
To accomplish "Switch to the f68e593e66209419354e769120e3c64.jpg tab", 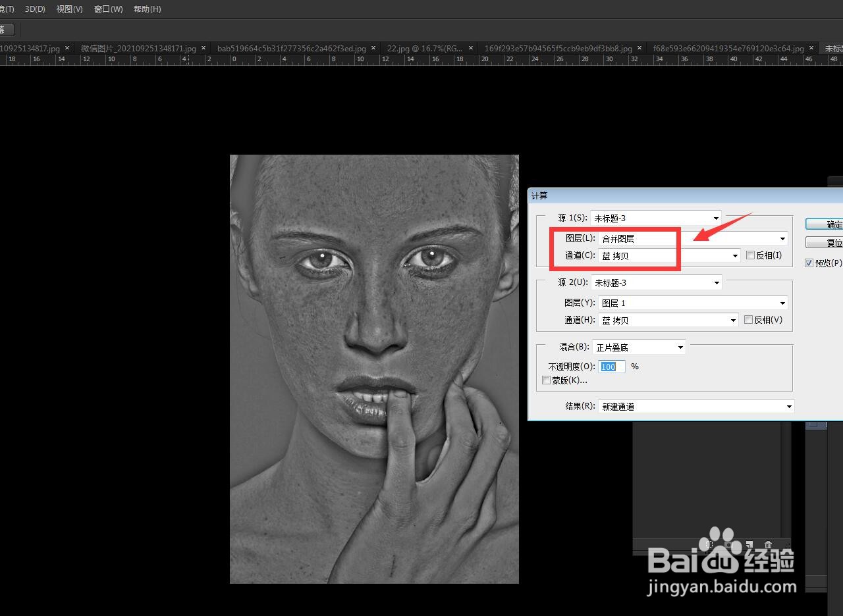I will tap(728, 49).
